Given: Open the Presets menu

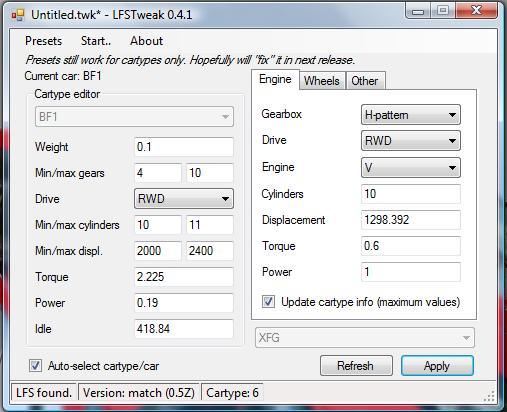Looking at the screenshot, I should pos(44,41).
